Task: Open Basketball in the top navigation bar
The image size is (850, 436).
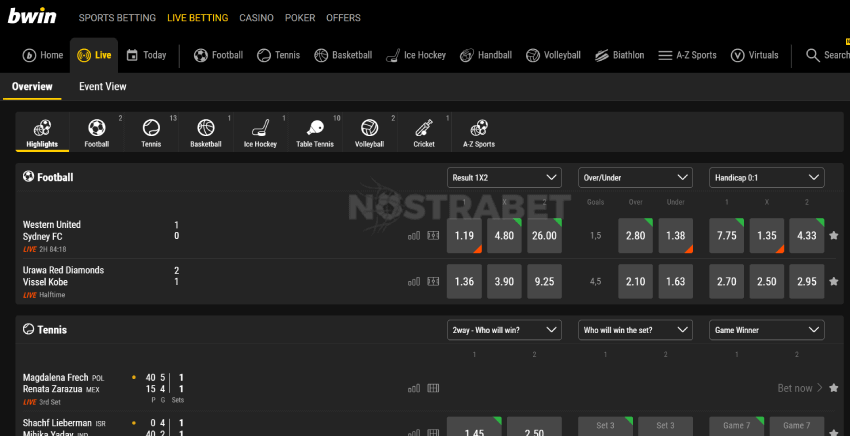Action: point(343,55)
